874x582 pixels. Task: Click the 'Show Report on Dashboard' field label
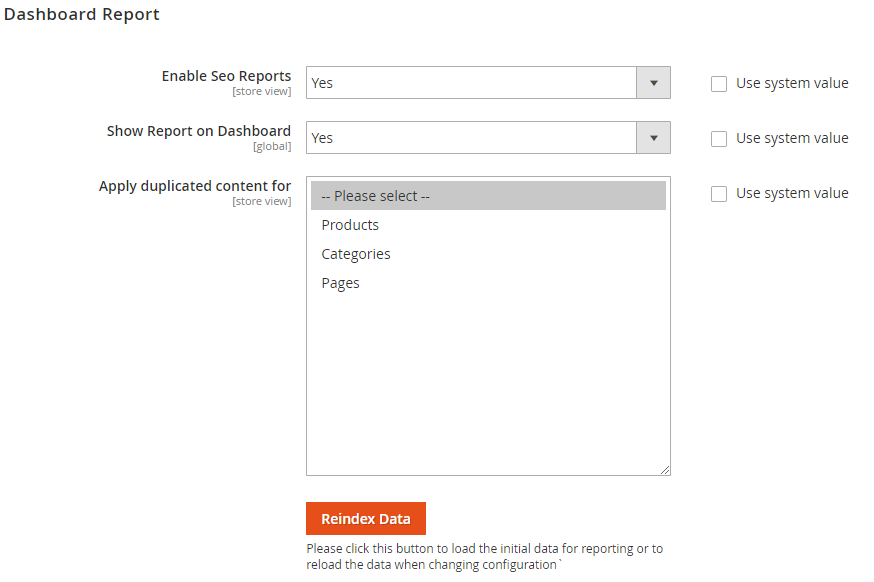tap(199, 131)
